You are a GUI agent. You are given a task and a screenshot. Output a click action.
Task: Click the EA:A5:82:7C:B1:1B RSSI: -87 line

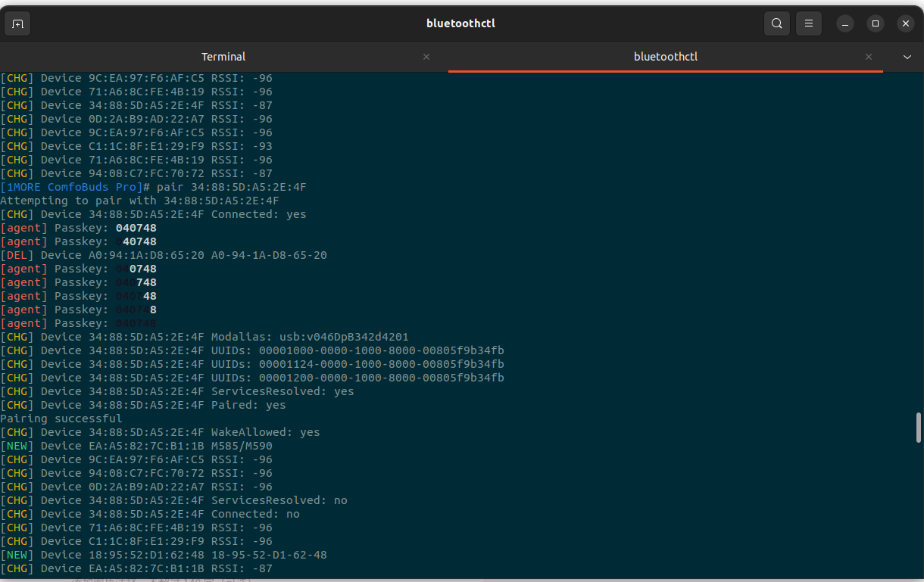(x=136, y=568)
